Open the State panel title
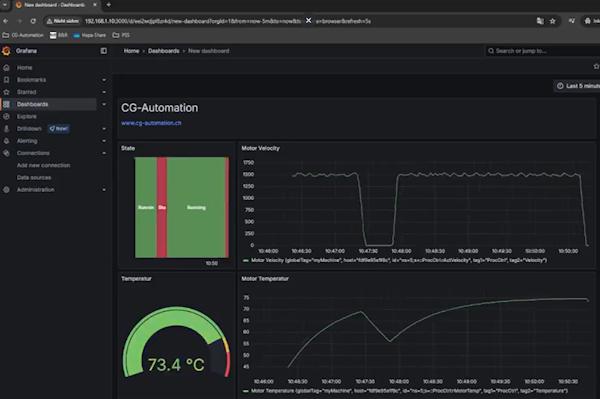This screenshot has height=399, width=600. 128,148
